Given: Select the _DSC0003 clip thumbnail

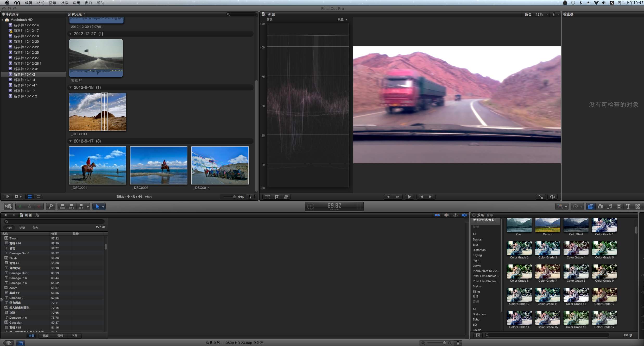Looking at the screenshot, I should 159,165.
